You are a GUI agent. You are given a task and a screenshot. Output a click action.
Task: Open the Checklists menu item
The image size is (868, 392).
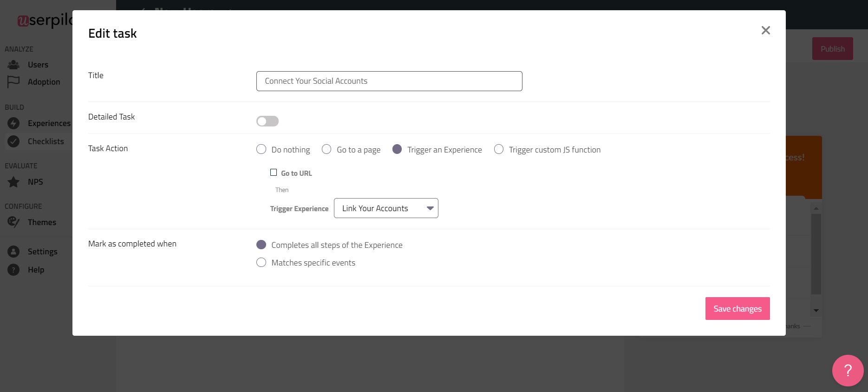pyautogui.click(x=46, y=141)
